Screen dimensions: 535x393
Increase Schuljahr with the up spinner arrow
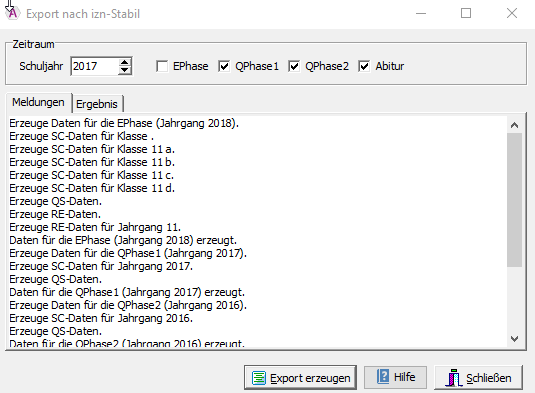click(125, 62)
